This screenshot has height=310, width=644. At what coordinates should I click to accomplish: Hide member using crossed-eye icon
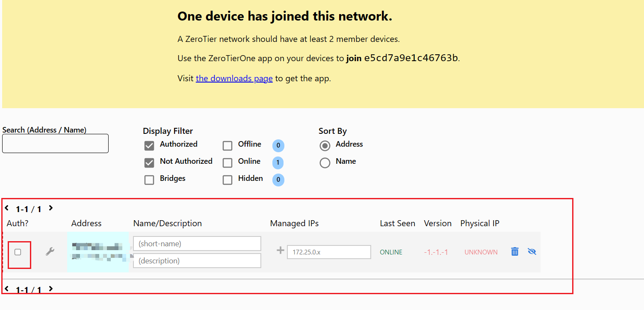(532, 251)
